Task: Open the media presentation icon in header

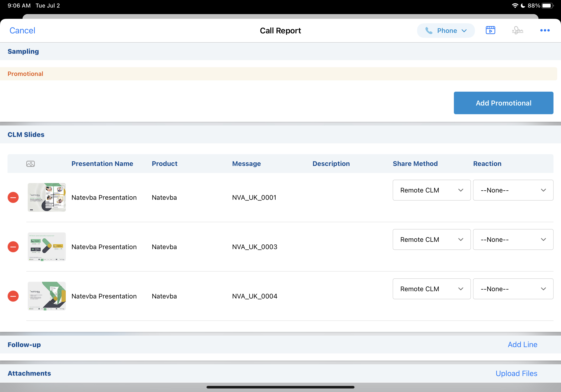Action: 490,30
